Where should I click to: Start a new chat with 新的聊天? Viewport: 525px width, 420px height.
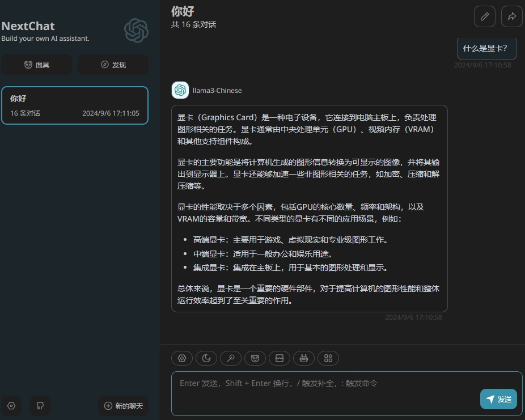[123, 406]
